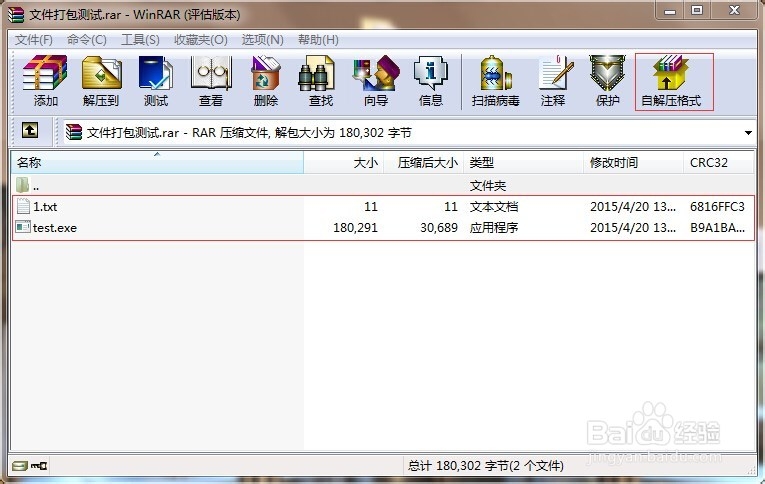Click CRC32 value 6816FFC3
This screenshot has width=765, height=484.
(717, 207)
